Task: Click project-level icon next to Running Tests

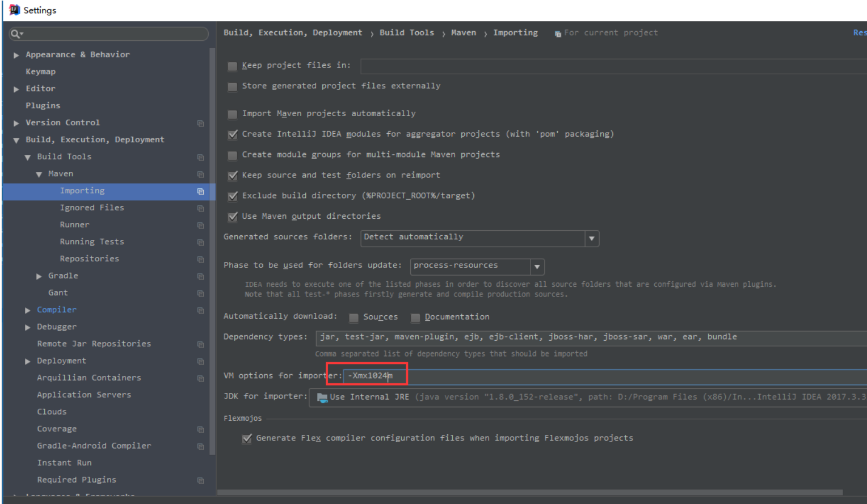Action: tap(200, 242)
